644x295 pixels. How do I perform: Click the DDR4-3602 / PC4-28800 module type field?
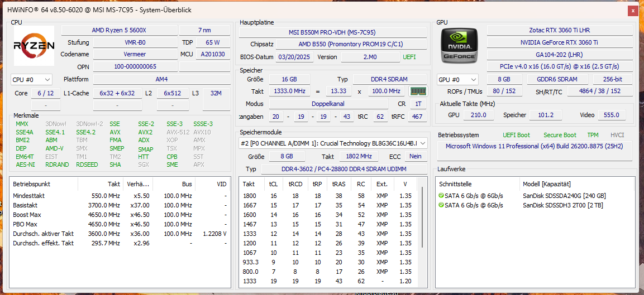coord(344,169)
